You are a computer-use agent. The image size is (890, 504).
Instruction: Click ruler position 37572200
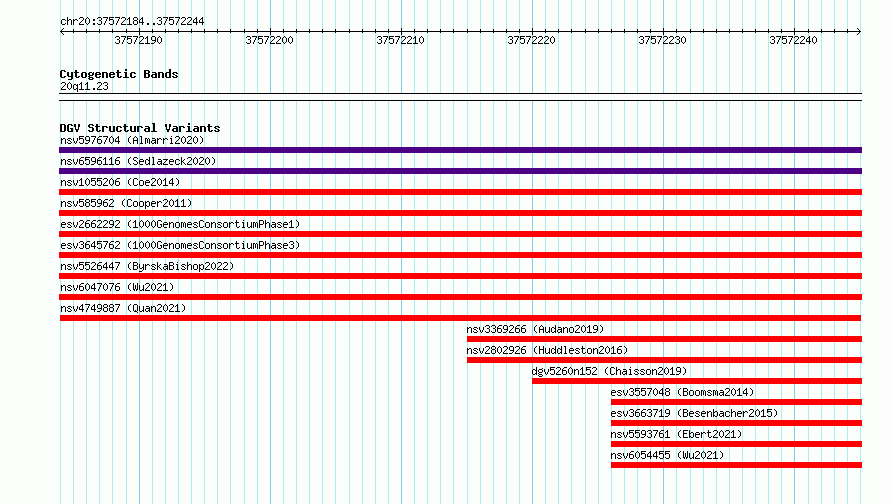coord(270,40)
